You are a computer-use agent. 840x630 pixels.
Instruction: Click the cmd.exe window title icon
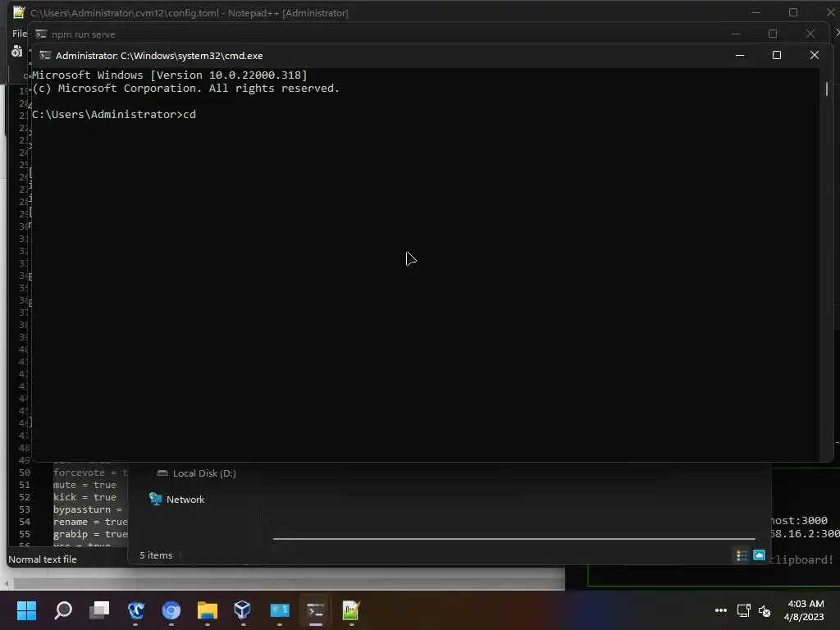[45, 56]
